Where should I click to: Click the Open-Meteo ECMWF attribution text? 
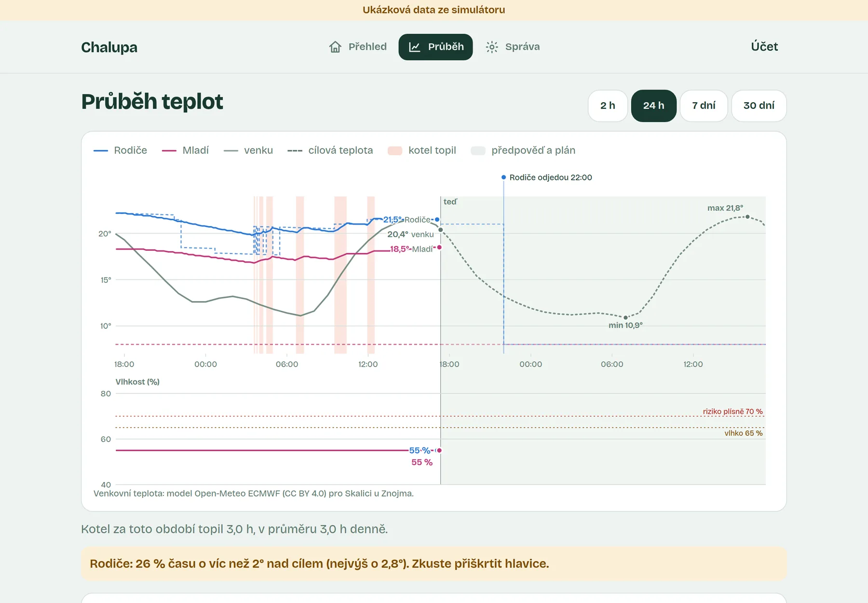pos(254,494)
